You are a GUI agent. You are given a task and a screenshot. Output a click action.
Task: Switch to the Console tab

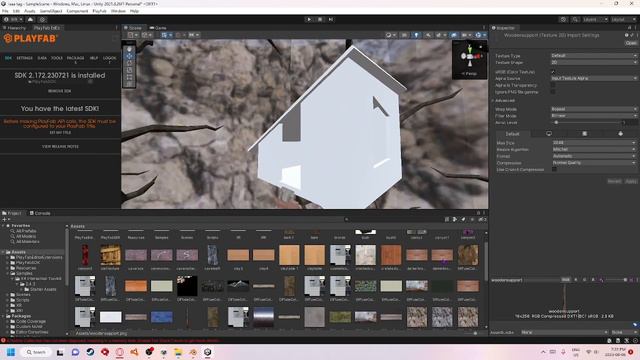(x=40, y=213)
